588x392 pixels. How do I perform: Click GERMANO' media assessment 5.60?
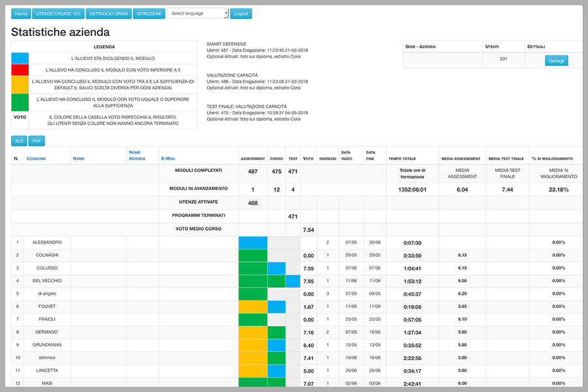click(x=462, y=332)
